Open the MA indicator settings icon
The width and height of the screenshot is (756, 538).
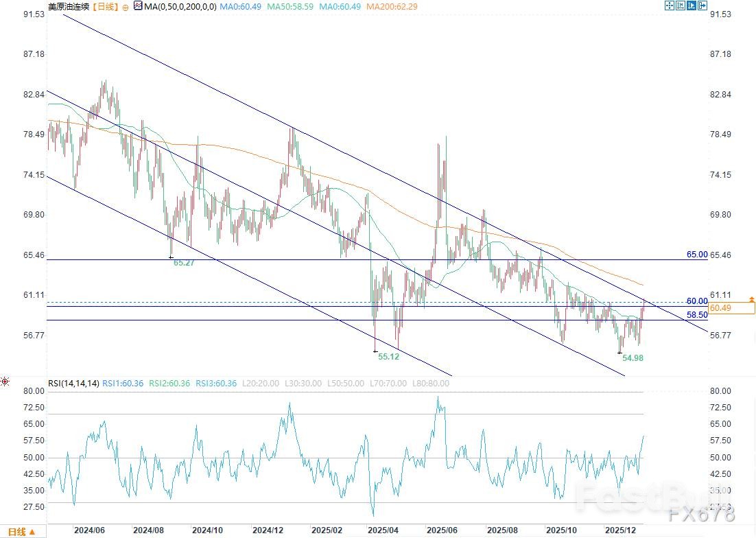137,6
